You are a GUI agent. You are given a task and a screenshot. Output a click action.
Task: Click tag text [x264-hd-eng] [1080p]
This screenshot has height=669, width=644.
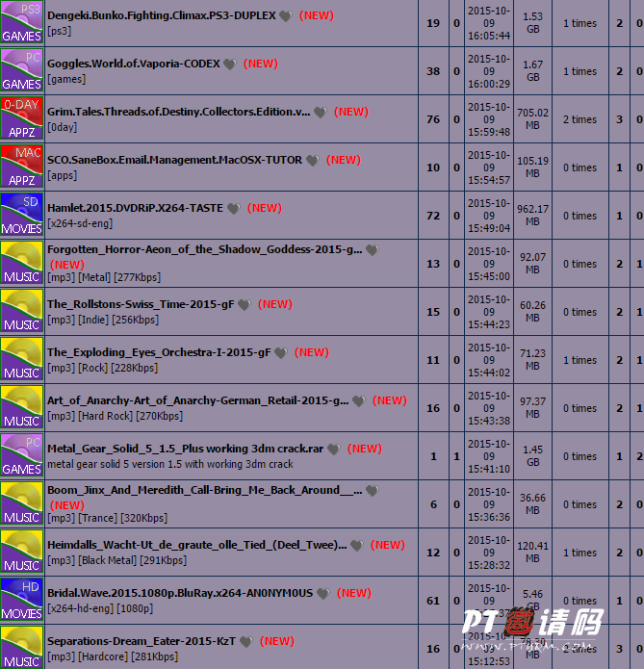point(100,609)
